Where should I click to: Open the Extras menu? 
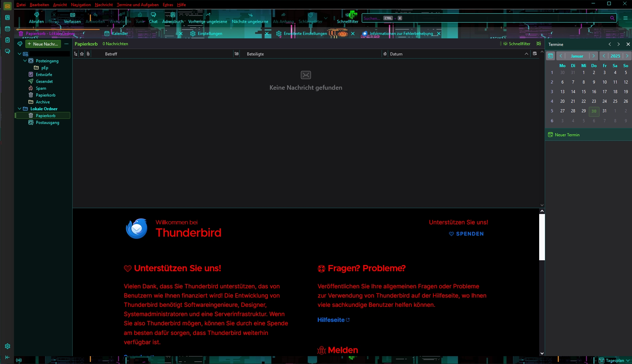click(x=168, y=5)
